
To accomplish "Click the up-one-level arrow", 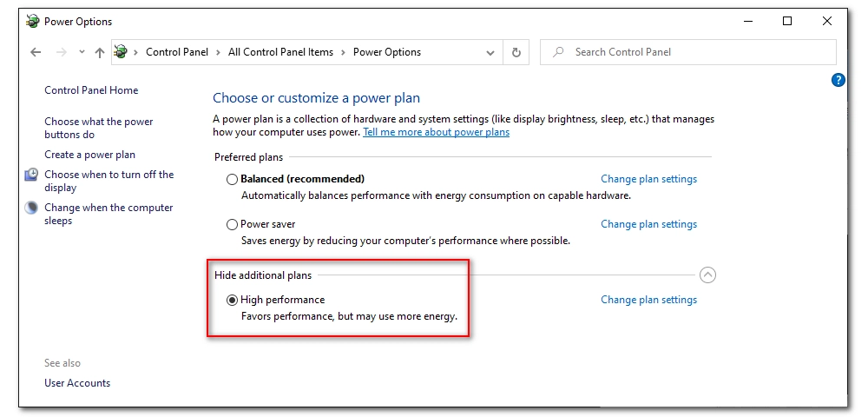I will (x=100, y=52).
